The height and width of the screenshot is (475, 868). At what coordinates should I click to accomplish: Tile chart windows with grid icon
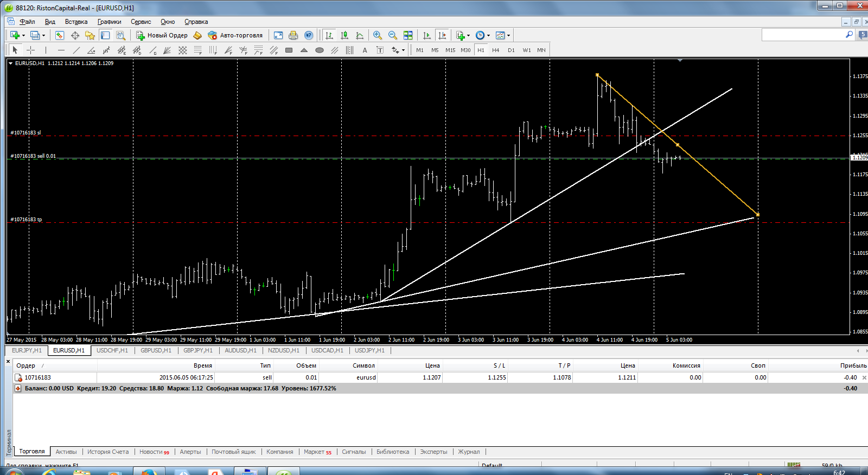408,35
